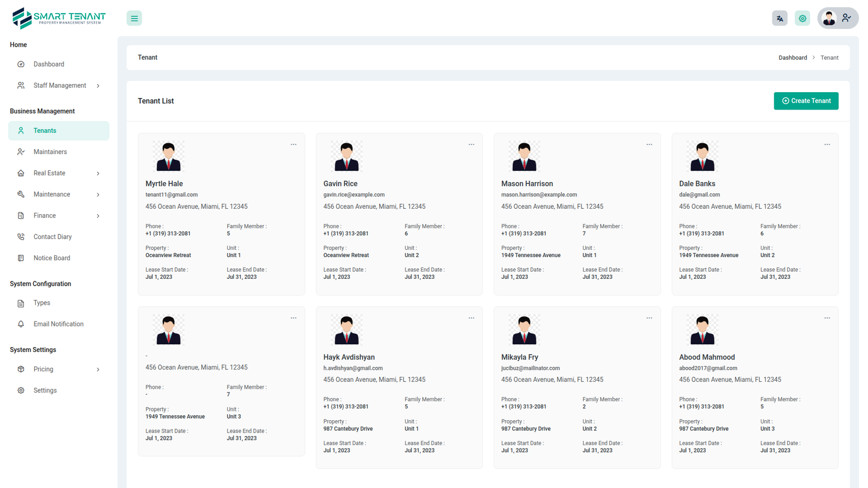This screenshot has height=488, width=868.
Task: Open Contact Diary page
Action: 52,237
